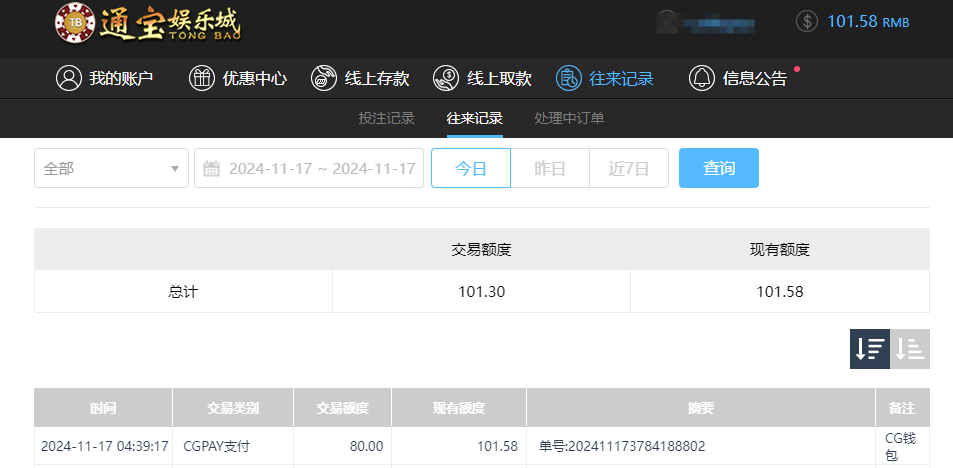
Task: Open the 全部 transaction type dropdown
Action: [x=111, y=168]
